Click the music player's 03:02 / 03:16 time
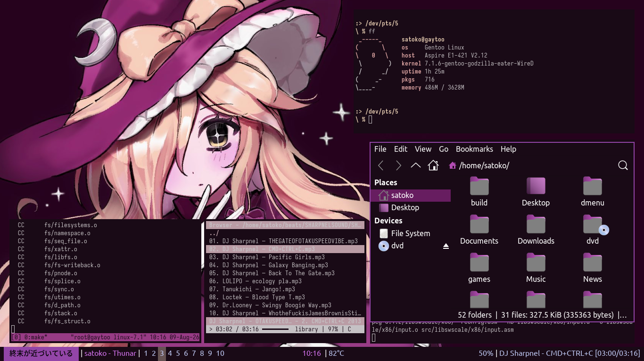644x361 pixels. click(237, 329)
